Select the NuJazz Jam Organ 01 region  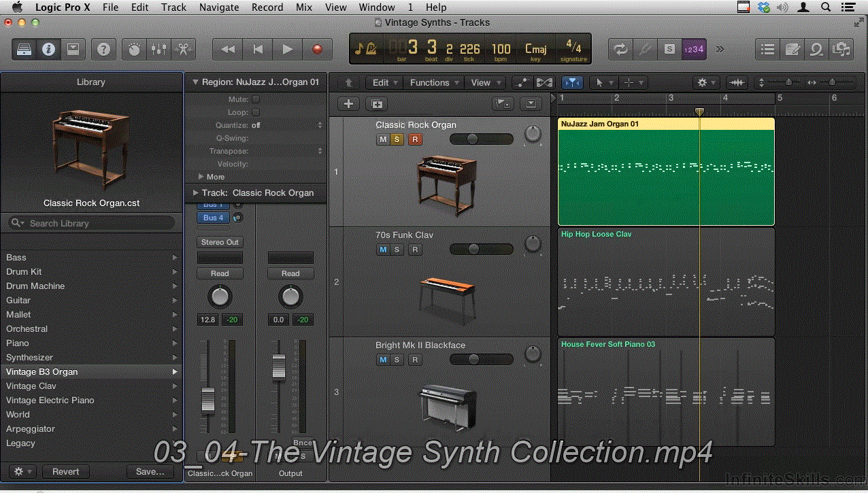coord(666,171)
